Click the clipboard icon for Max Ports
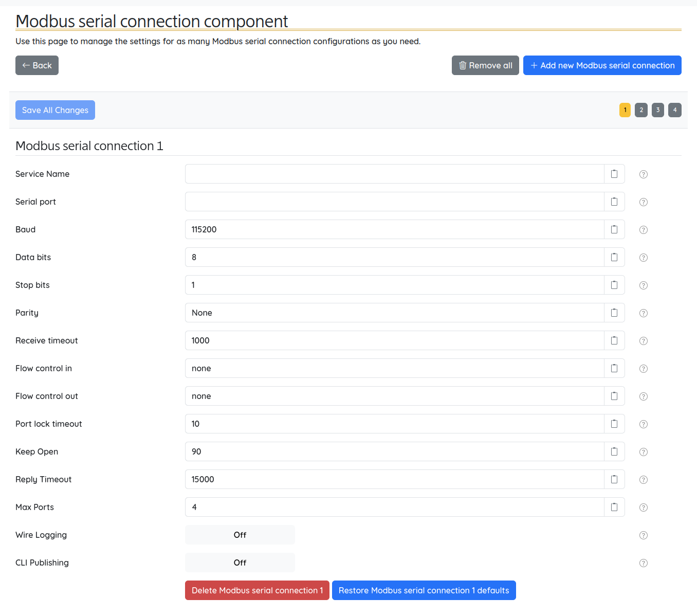Viewport: 697px width, 616px height. click(614, 507)
